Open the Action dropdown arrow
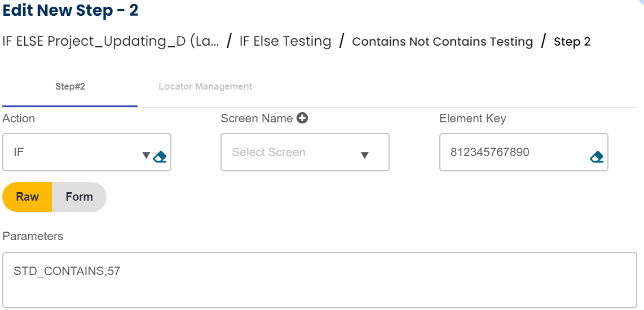644x310 pixels. [x=146, y=156]
